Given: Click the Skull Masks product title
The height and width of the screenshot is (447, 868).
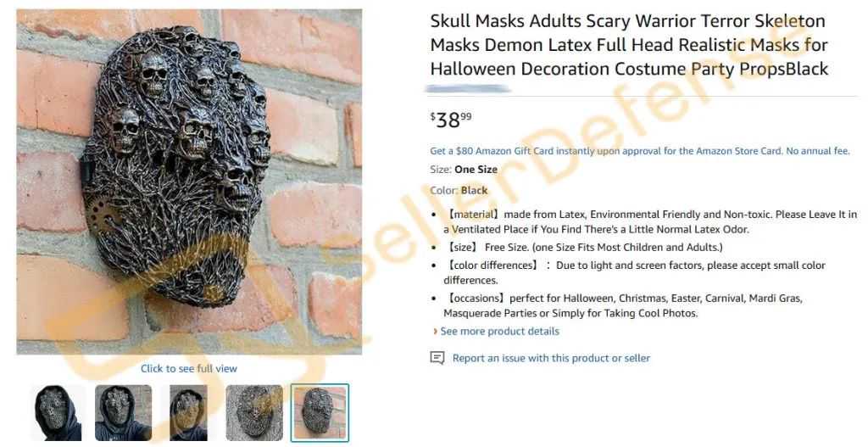Looking at the screenshot, I should coord(630,45).
